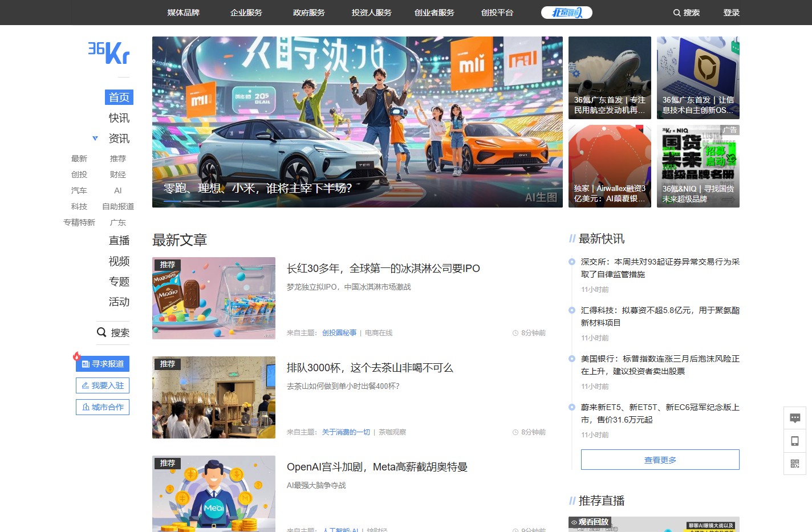
Task: Open topic link 创投圈秘事
Action: 339,333
